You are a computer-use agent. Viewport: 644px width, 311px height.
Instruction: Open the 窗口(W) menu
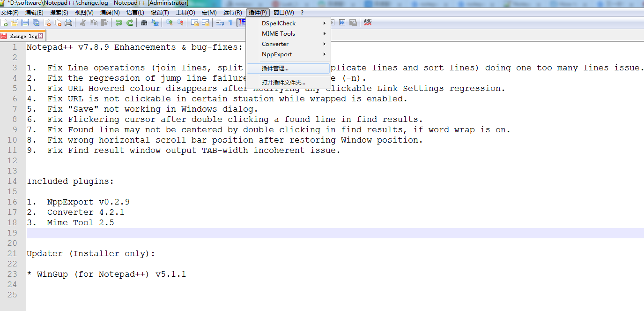coord(284,13)
